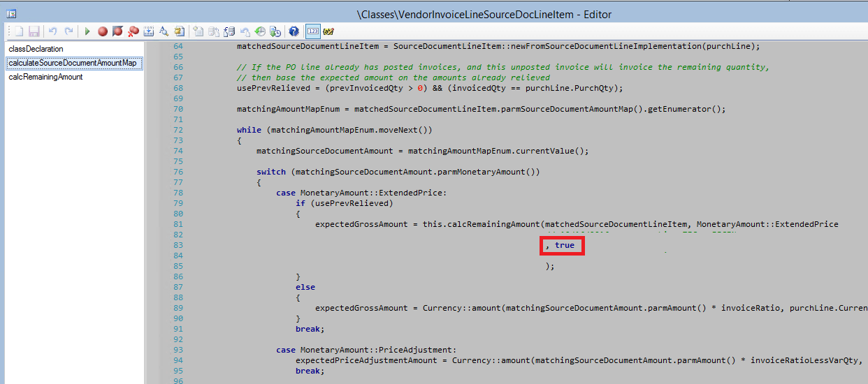The image size is (868, 384).
Task: Click the Redo arrow icon
Action: (68, 31)
